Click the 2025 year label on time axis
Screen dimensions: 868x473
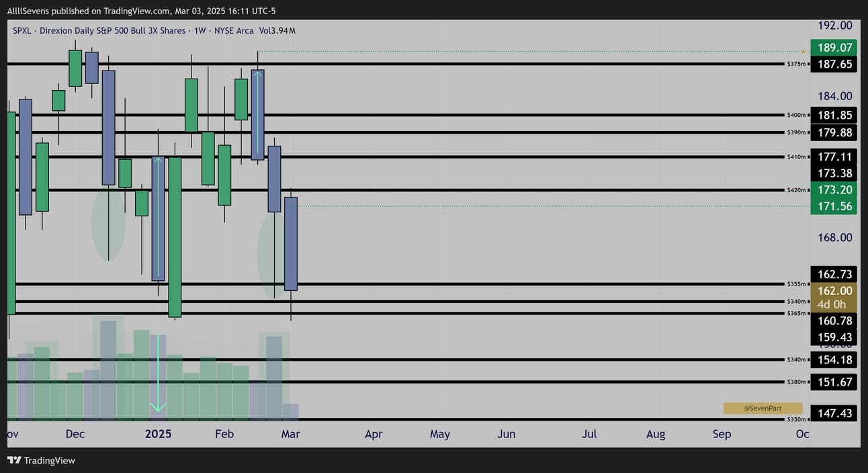pyautogui.click(x=159, y=434)
